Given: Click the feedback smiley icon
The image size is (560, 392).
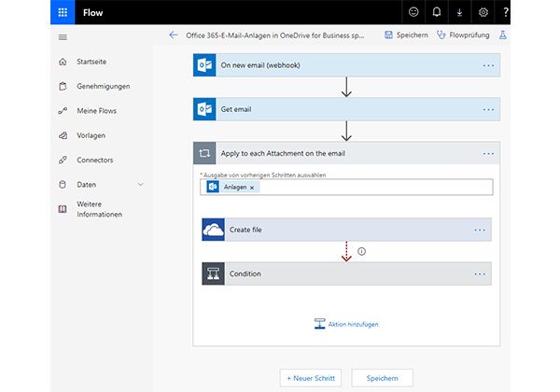Looking at the screenshot, I should (413, 12).
